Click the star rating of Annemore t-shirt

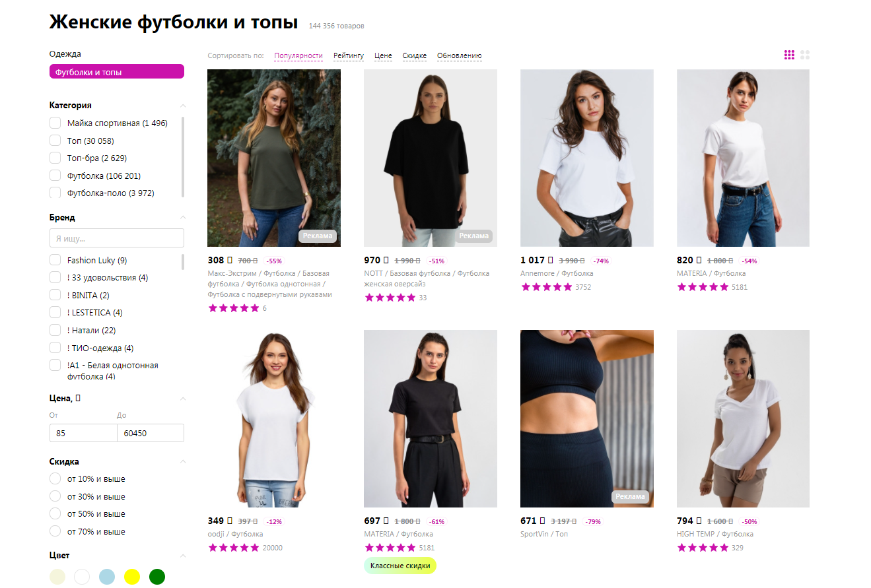tap(547, 287)
